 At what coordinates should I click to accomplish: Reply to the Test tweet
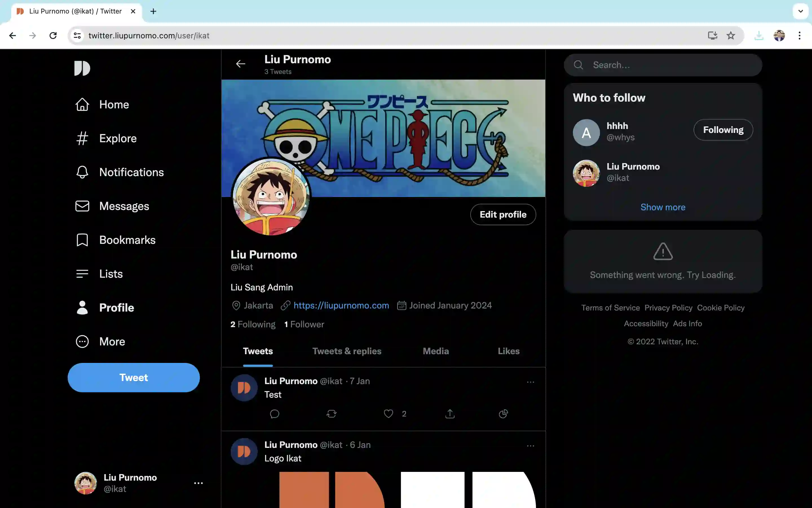coord(274,413)
